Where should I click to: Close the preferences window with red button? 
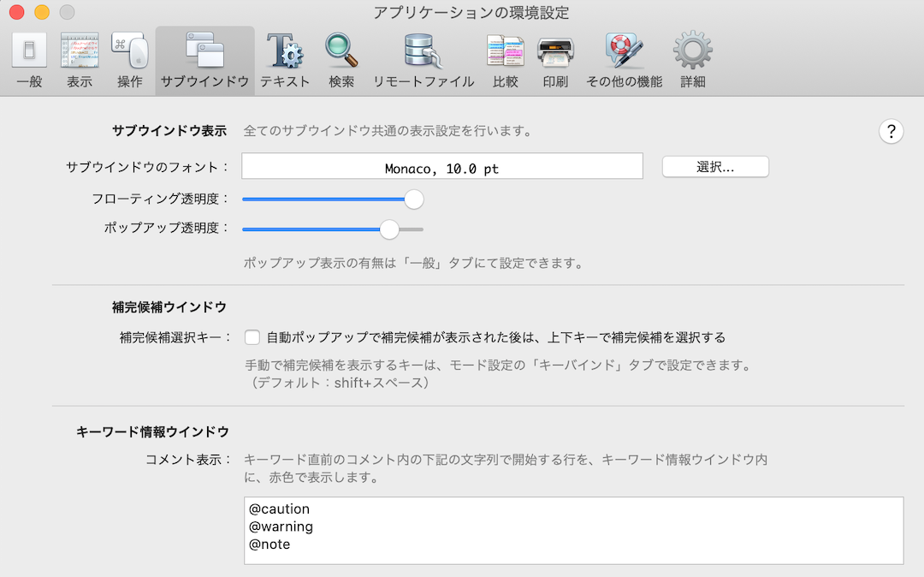[x=17, y=12]
